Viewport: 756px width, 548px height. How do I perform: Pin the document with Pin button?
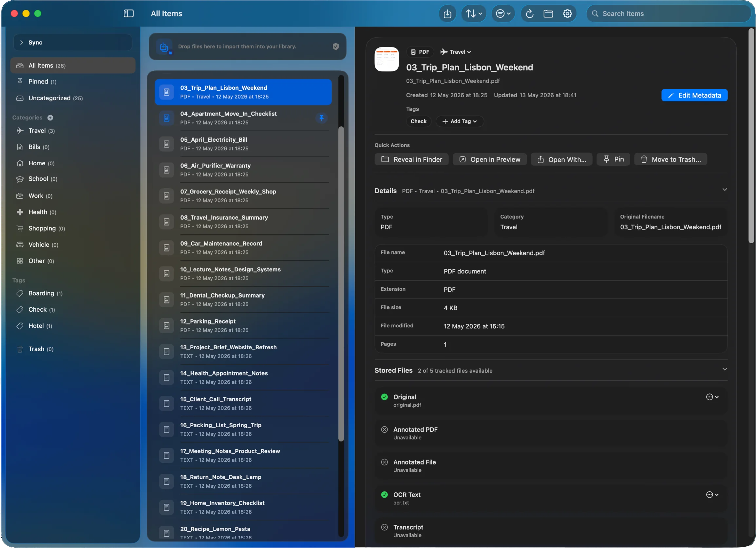[613, 159]
